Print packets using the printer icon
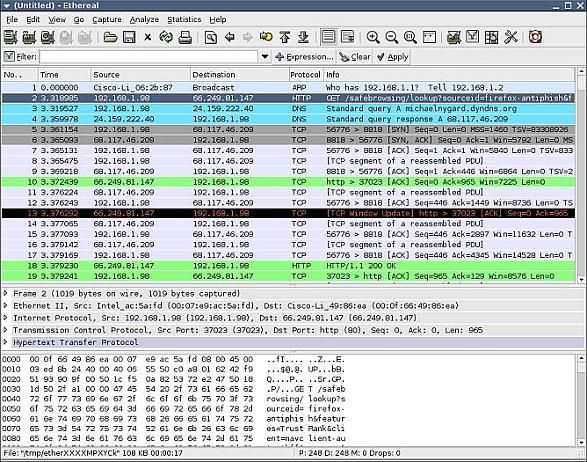 [x=185, y=37]
